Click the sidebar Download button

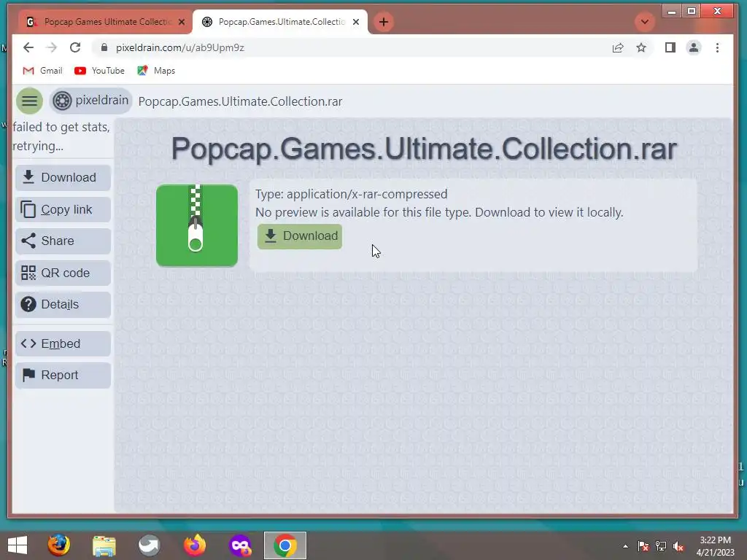pos(63,178)
